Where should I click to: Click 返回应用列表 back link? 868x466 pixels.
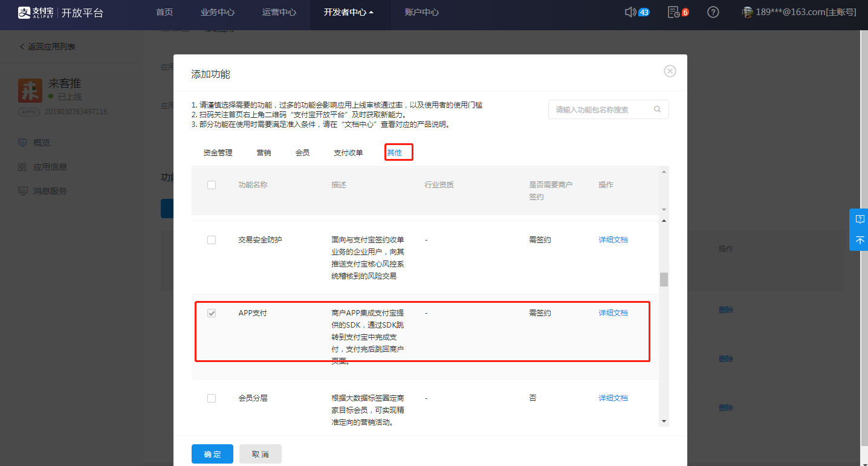click(47, 47)
